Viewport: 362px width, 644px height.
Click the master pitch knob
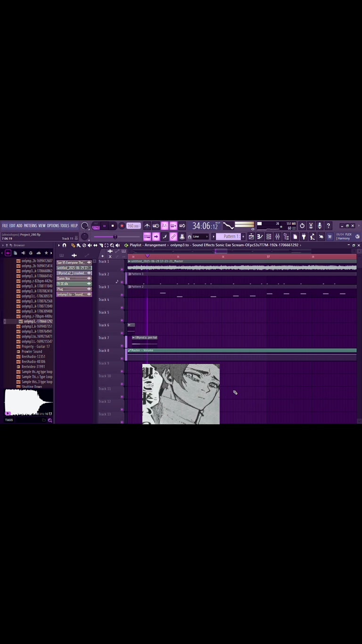click(85, 236)
